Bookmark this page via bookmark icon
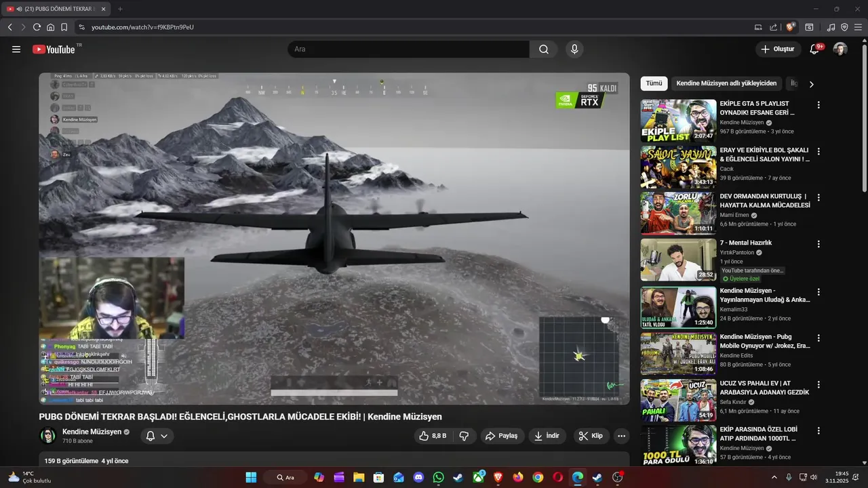Viewport: 868px width, 488px height. pyautogui.click(x=64, y=27)
